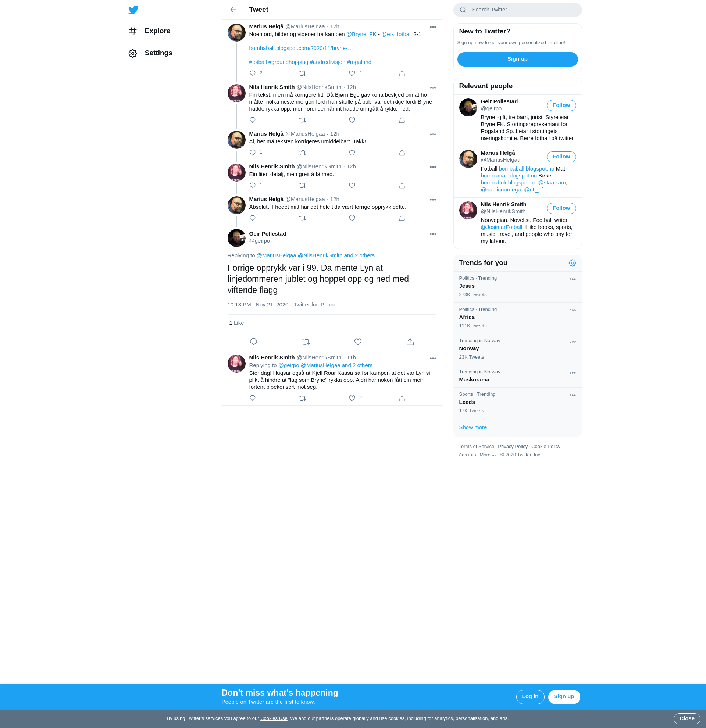The height and width of the screenshot is (728, 706).
Task: Click the Twitter bird logo
Action: tap(133, 10)
